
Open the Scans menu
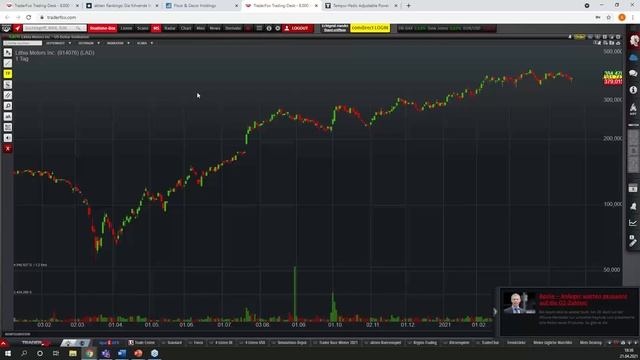pos(143,28)
